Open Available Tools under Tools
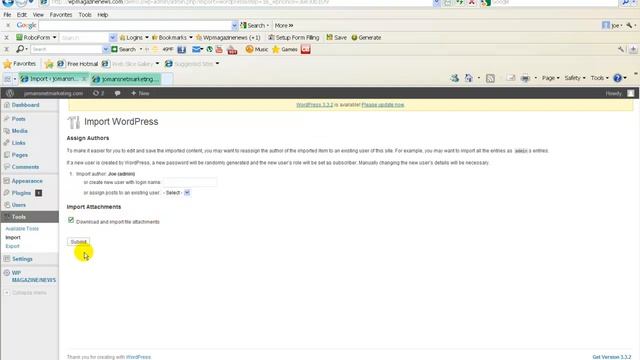The height and width of the screenshot is (360, 640). click(22, 229)
